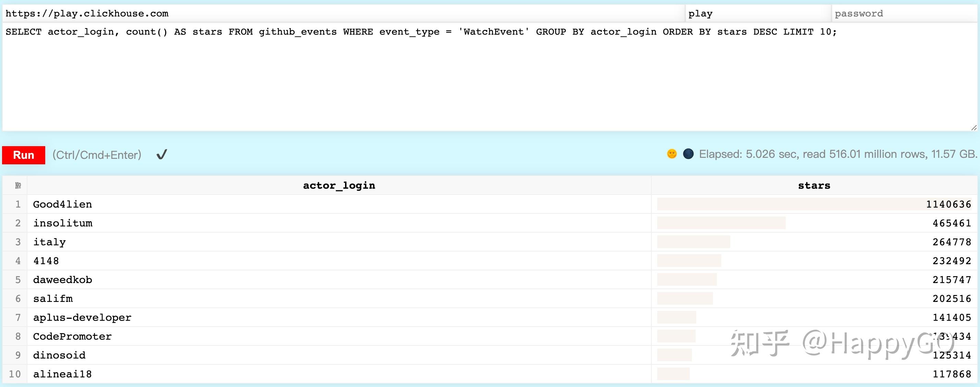
Task: Select the username field containing play
Action: point(757,13)
